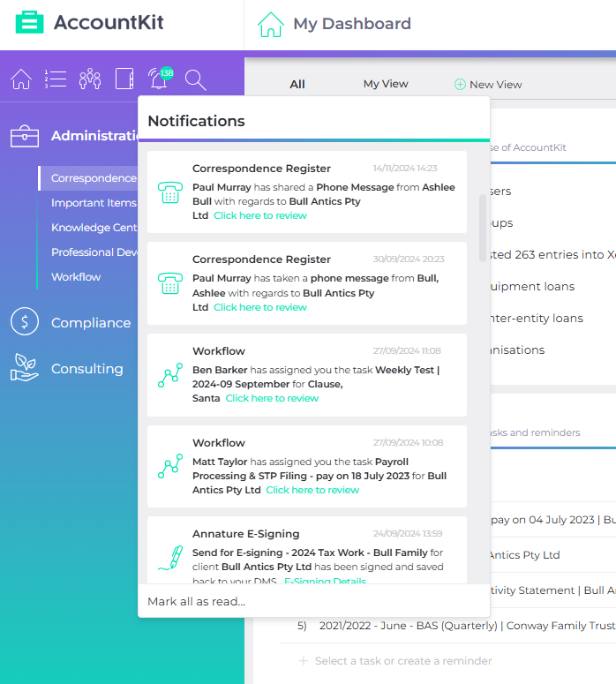Screen dimensions: 616x684
Task: Click Select a task or create a reminder field
Action: pos(403,661)
